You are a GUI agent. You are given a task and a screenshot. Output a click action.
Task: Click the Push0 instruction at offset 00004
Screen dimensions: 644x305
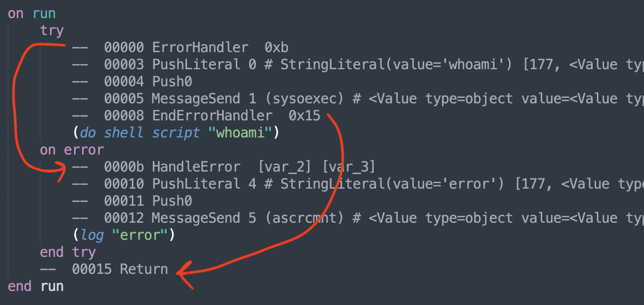(172, 82)
